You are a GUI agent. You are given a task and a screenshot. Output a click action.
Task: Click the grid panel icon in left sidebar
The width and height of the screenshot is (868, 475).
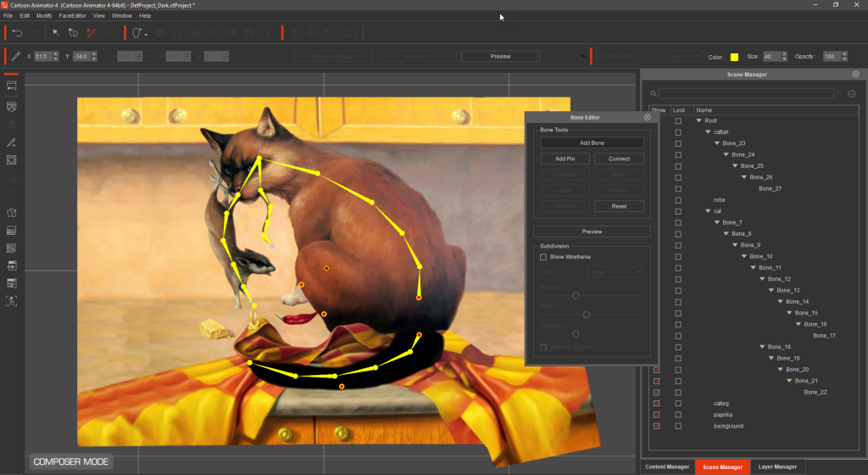[11, 231]
